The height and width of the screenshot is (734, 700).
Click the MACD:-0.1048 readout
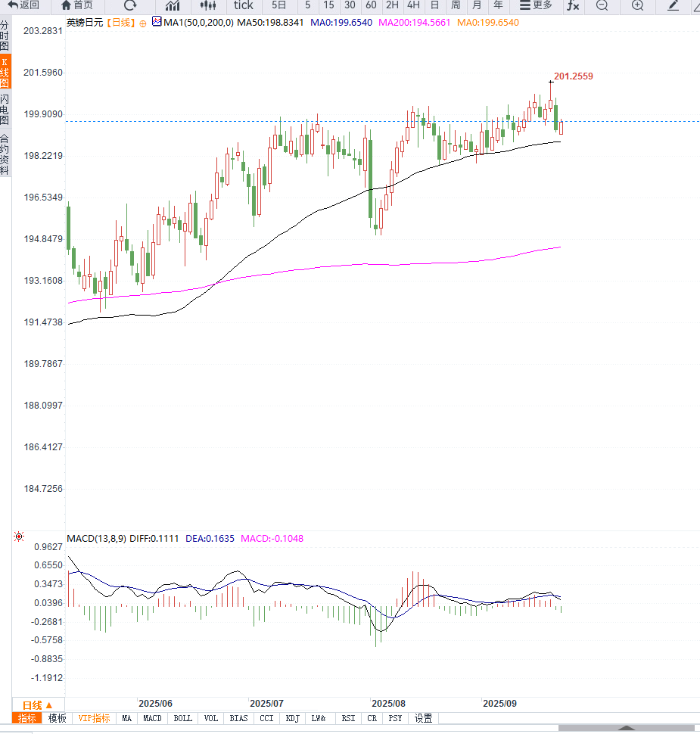pos(272,538)
